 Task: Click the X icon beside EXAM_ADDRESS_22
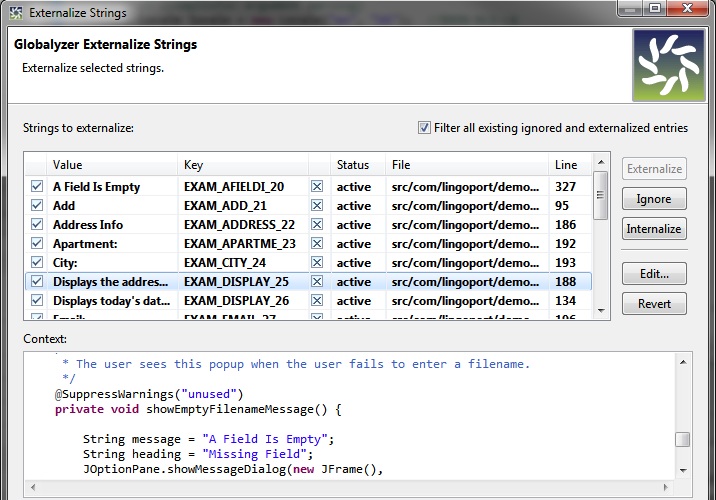coord(317,225)
